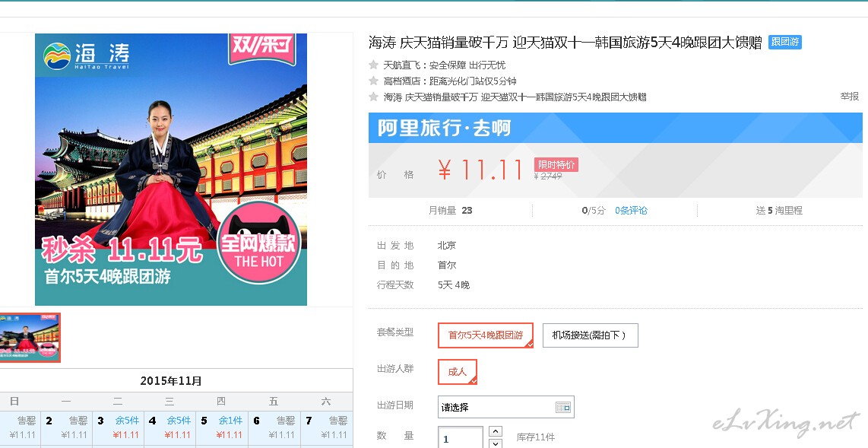Click the price ¥11.11
The width and height of the screenshot is (868, 448).
tap(480, 170)
